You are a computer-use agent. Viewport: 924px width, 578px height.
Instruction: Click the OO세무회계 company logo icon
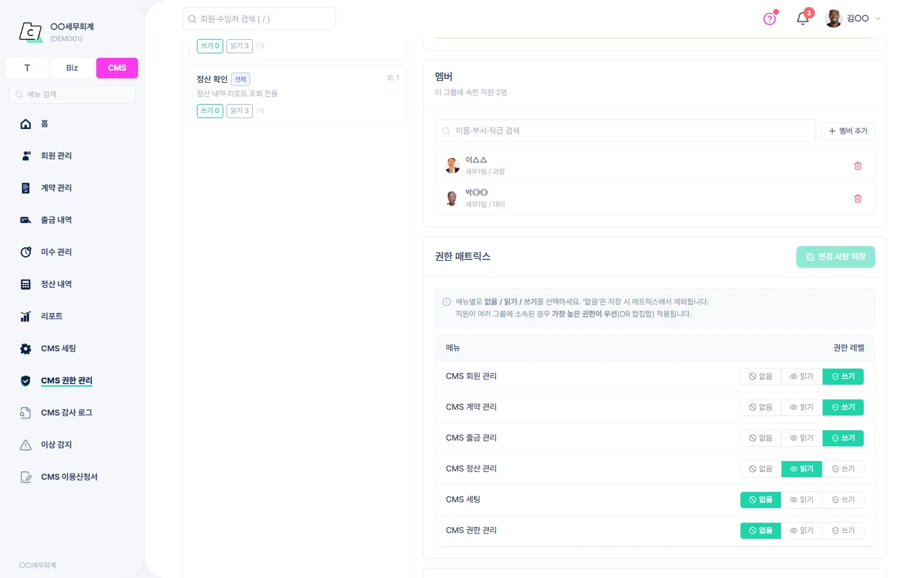click(31, 31)
